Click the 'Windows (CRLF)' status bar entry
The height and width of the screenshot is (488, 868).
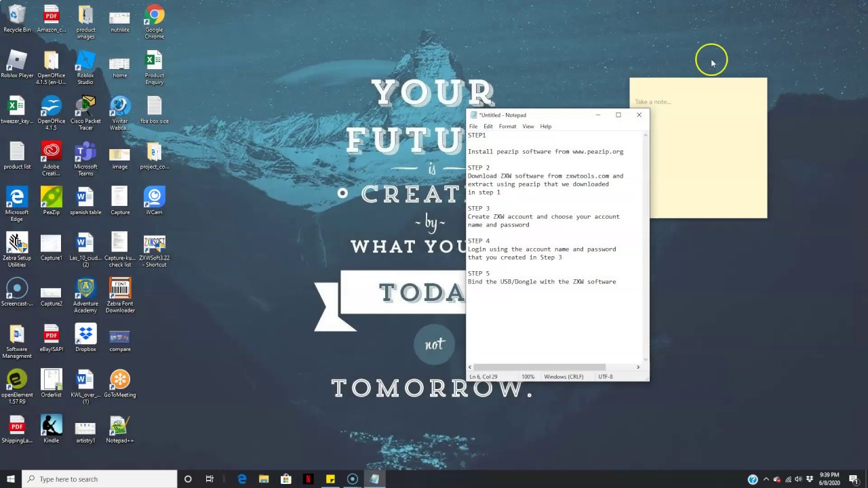(x=564, y=377)
